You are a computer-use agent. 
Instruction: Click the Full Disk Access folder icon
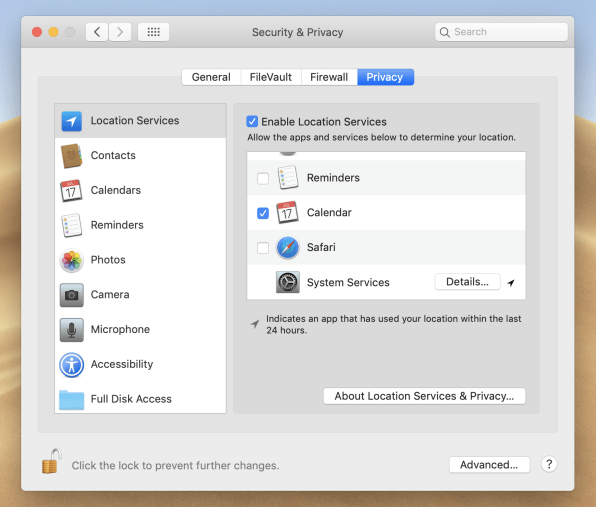(71, 399)
